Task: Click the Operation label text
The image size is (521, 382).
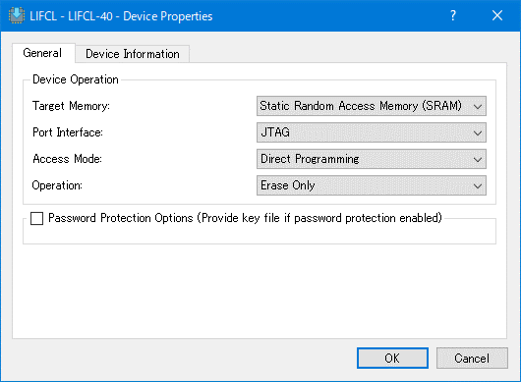Action: click(x=57, y=185)
